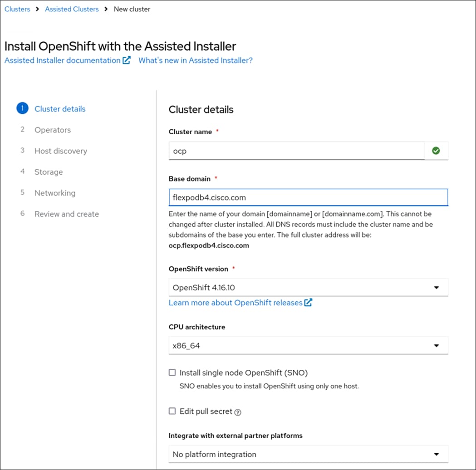This screenshot has height=470, width=476.
Task: Expand the CPU architecture dropdown
Action: point(308,346)
